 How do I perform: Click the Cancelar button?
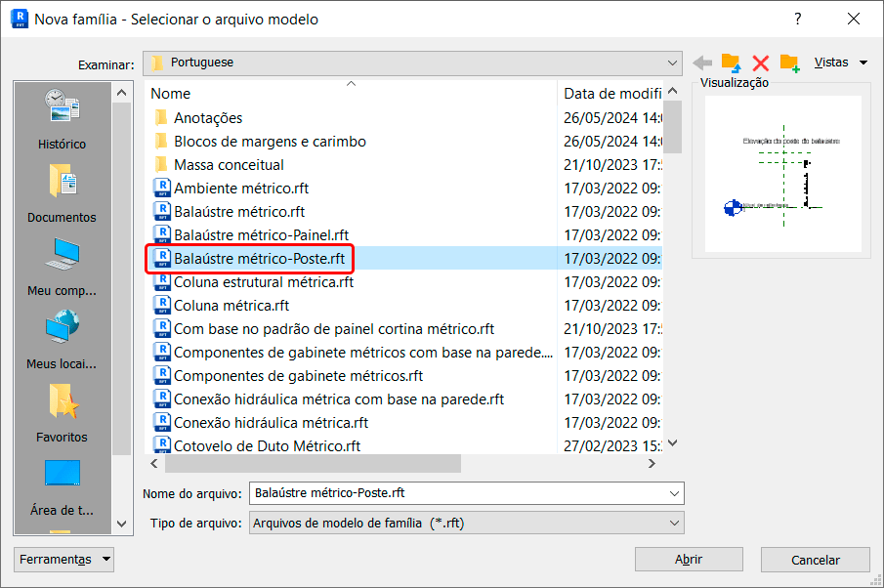[815, 560]
